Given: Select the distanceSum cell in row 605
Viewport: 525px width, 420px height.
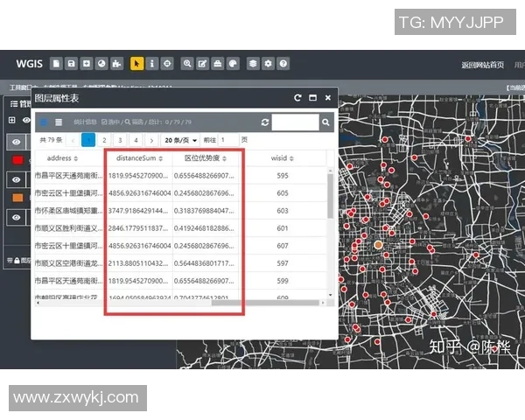Looking at the screenshot, I should pos(139,193).
